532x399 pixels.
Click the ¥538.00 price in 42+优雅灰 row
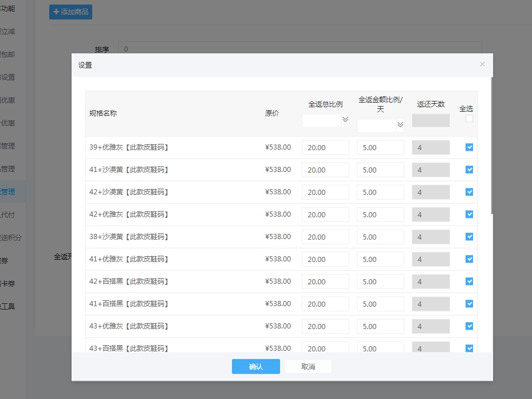[x=278, y=214]
